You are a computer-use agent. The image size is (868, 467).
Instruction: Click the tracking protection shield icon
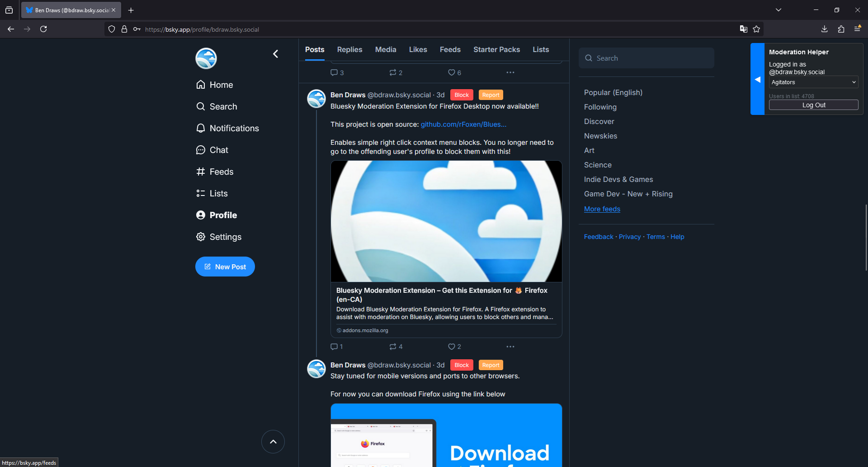point(112,29)
